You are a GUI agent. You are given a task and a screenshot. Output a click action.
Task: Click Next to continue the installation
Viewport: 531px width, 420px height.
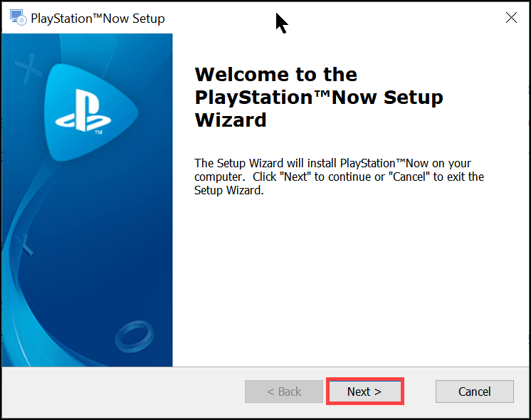point(365,392)
